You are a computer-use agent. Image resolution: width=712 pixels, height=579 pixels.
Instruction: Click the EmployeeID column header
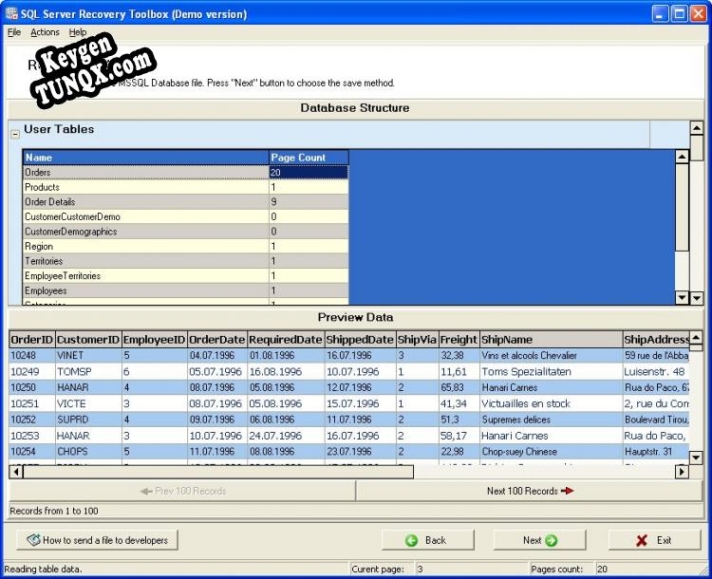[154, 340]
